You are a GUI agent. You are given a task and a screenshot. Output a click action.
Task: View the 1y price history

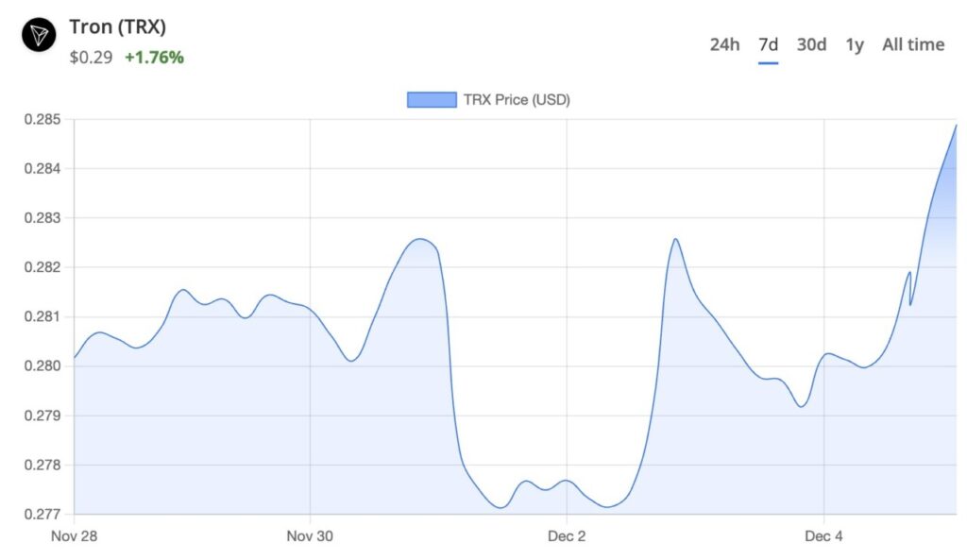[x=853, y=44]
